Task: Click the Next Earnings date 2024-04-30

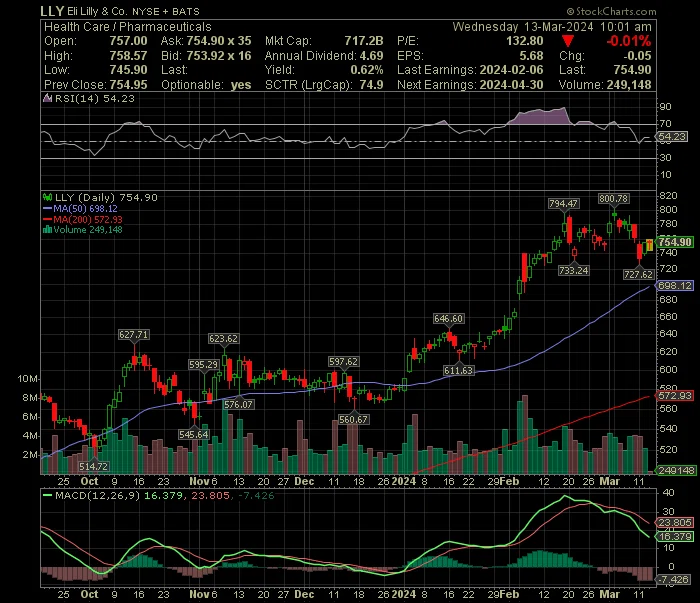Action: coord(511,85)
